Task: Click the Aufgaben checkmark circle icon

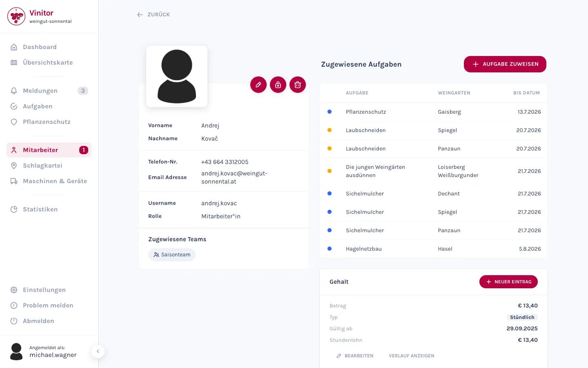Action: (14, 106)
